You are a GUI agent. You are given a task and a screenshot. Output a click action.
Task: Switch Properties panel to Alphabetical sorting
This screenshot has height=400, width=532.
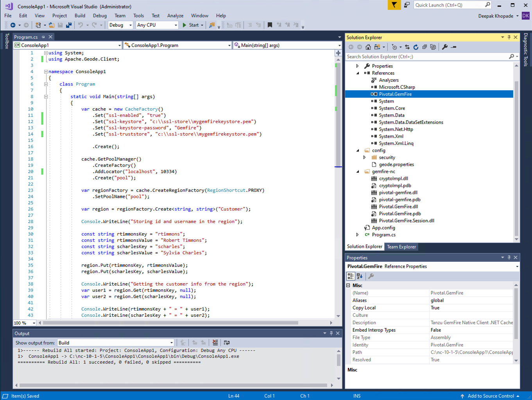coord(360,276)
